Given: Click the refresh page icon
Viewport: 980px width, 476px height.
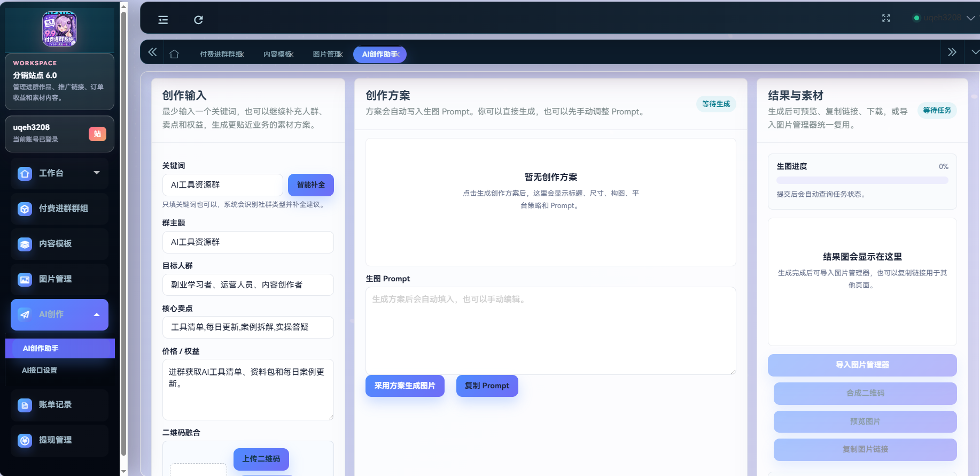Looking at the screenshot, I should (198, 20).
